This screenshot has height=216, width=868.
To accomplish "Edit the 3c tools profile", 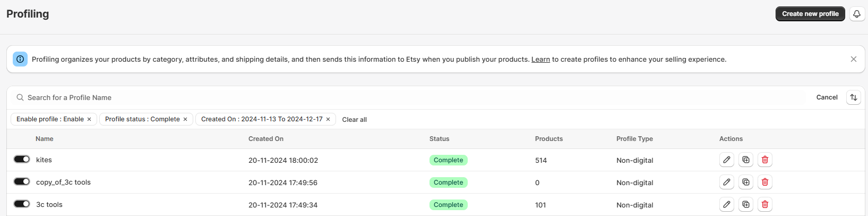I will (727, 204).
